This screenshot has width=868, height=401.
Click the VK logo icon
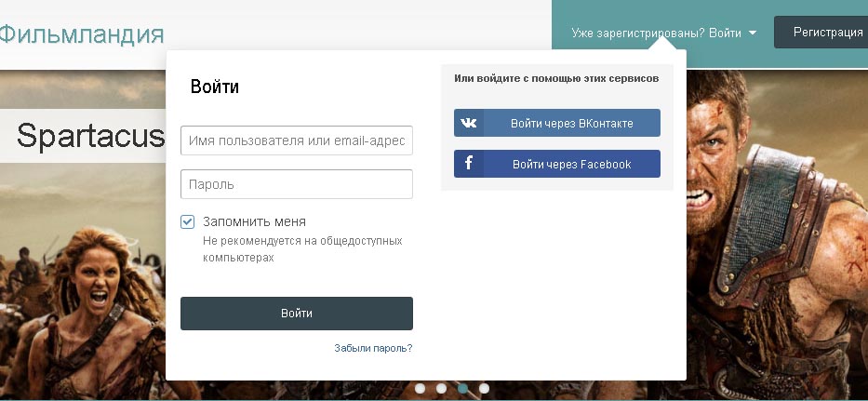469,123
